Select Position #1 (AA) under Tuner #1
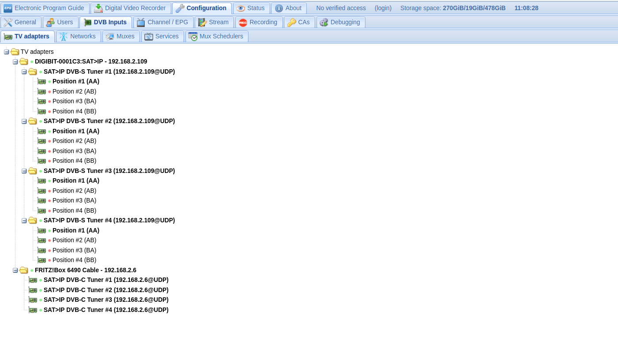Image resolution: width=618 pixels, height=364 pixels. pos(76,81)
